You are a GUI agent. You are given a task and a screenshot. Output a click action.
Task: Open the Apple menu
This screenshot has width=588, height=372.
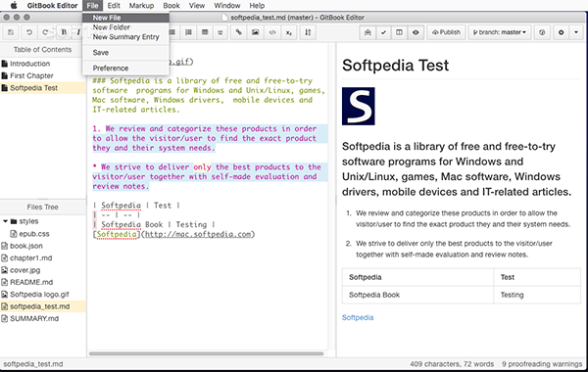click(13, 6)
